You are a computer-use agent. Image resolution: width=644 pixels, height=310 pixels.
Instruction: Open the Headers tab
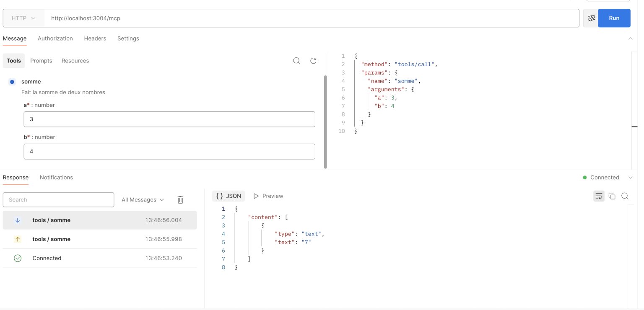click(x=95, y=39)
